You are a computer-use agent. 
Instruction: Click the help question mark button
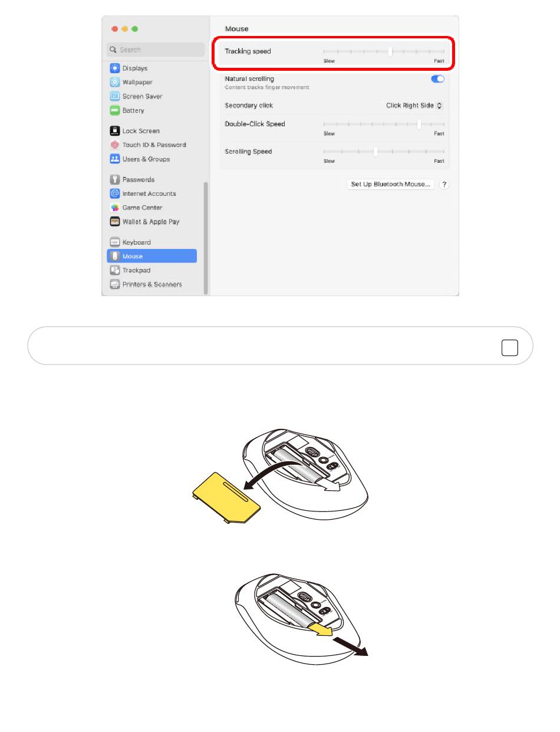pyautogui.click(x=445, y=185)
